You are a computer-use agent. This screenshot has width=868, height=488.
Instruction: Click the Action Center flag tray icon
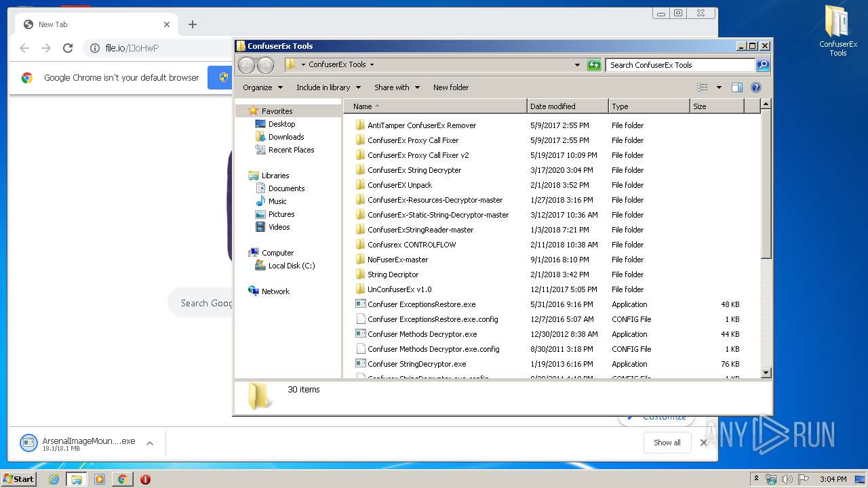click(803, 479)
